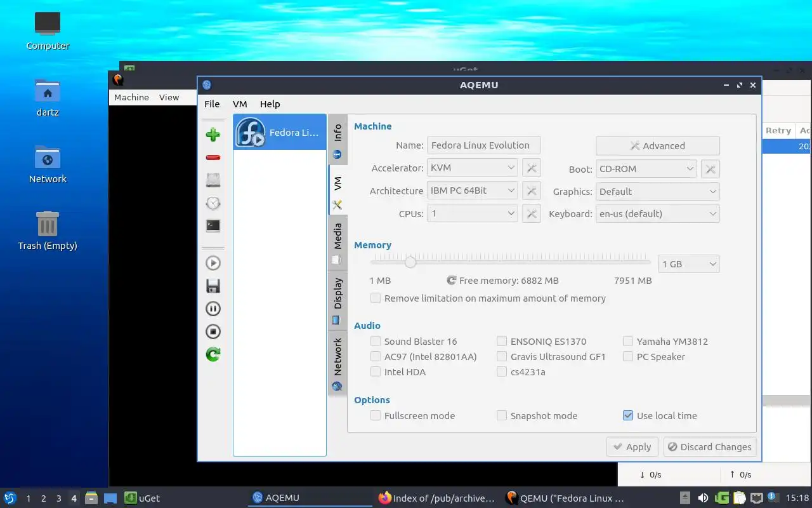Enable ENSONIQ ES1370 audio
812x508 pixels.
tap(502, 341)
